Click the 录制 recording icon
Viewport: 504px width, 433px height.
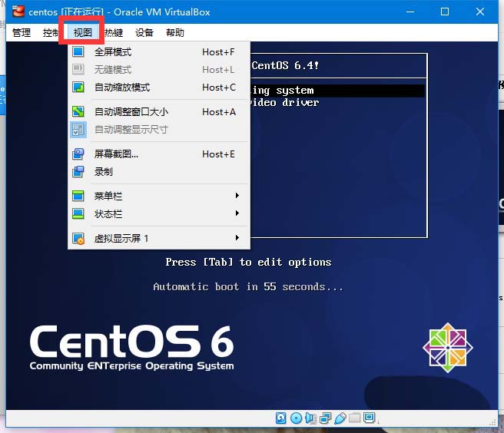(x=78, y=171)
